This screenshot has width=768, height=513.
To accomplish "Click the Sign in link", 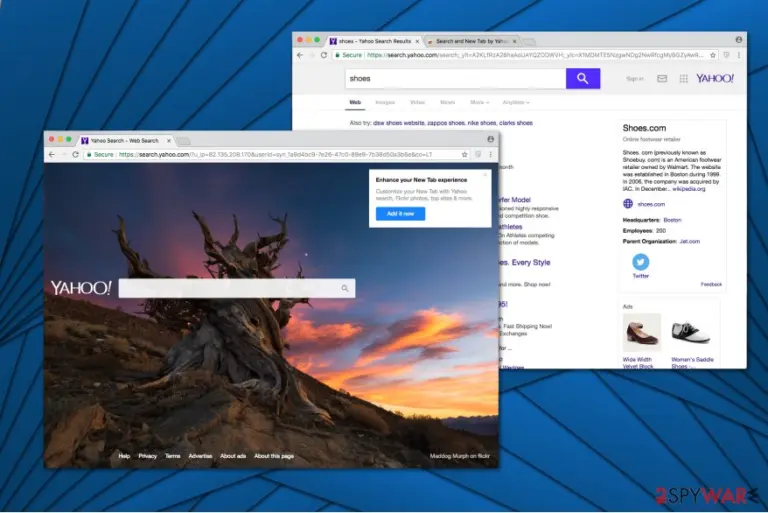I will [x=634, y=78].
